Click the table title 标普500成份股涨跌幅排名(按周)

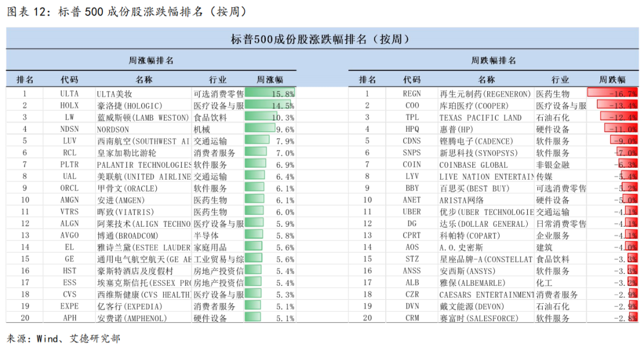(320, 39)
